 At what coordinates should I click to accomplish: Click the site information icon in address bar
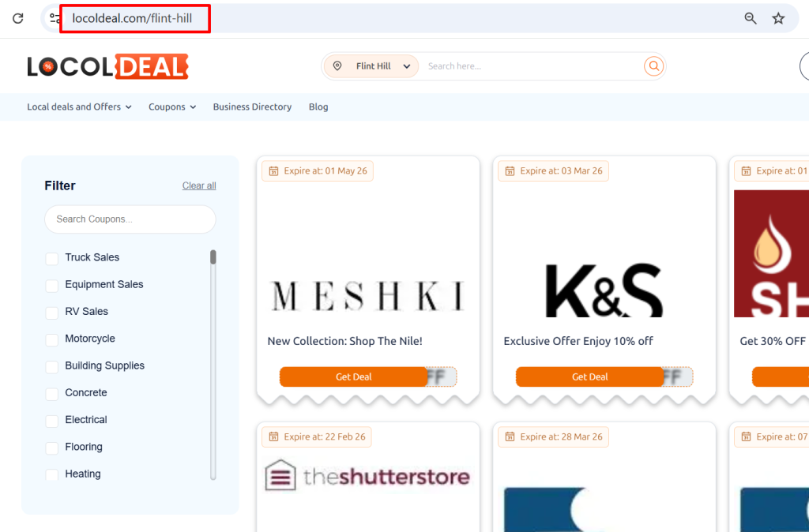click(55, 18)
